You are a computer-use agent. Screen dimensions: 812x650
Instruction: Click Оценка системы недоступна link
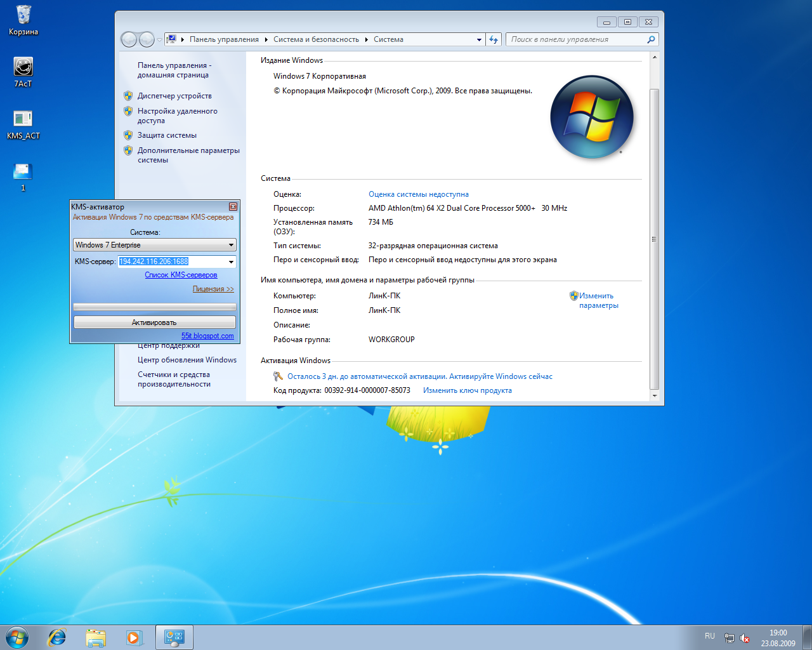(x=419, y=194)
